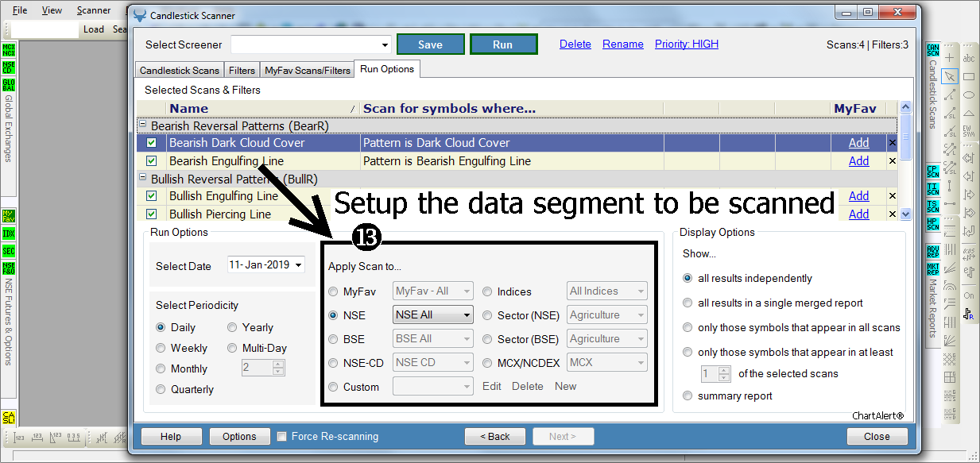This screenshot has width=980, height=463.
Task: Open the GLOBAL exchanges icon
Action: 9,84
